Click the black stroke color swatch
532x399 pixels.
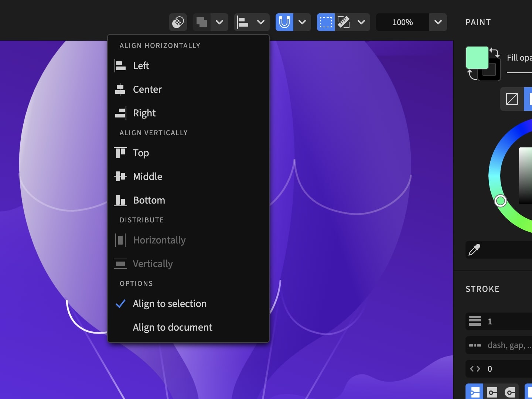point(495,75)
